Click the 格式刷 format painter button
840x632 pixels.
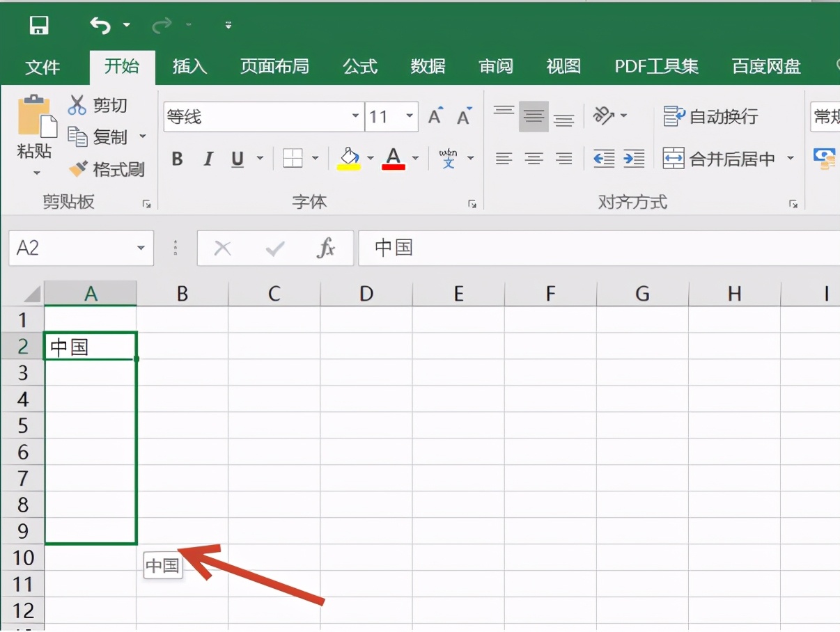[107, 169]
